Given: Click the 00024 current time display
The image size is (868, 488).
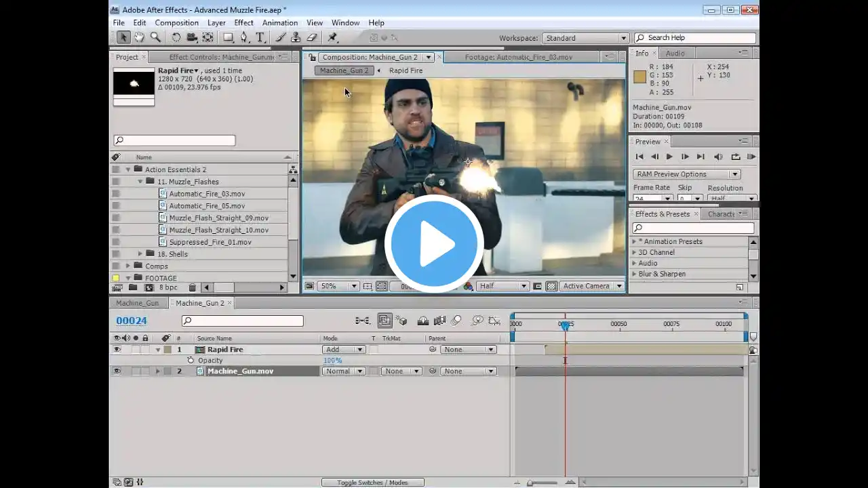Looking at the screenshot, I should 132,321.
